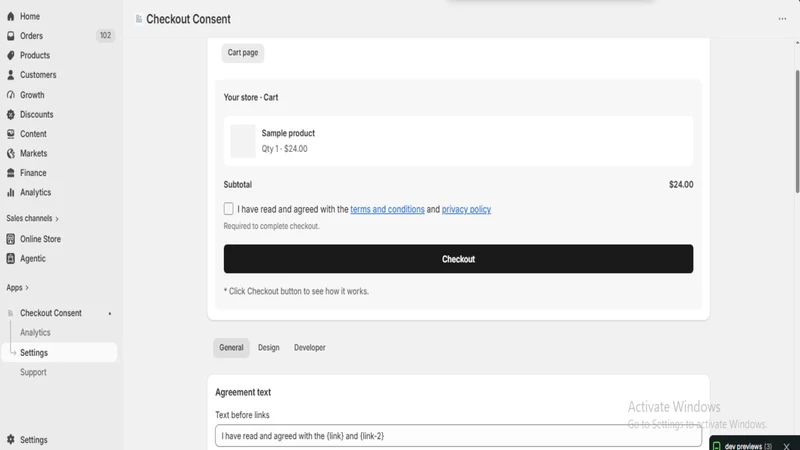Open Online Store channel

40,239
